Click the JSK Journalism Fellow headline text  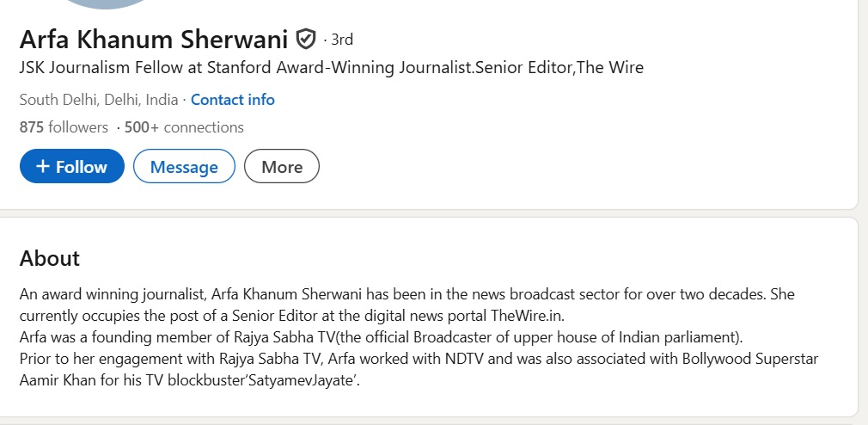(331, 67)
